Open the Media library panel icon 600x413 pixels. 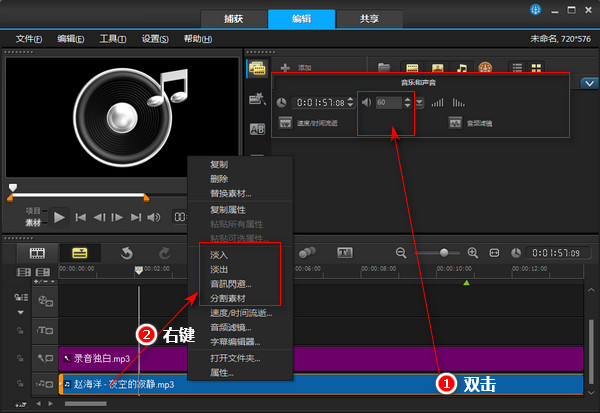coord(258,69)
